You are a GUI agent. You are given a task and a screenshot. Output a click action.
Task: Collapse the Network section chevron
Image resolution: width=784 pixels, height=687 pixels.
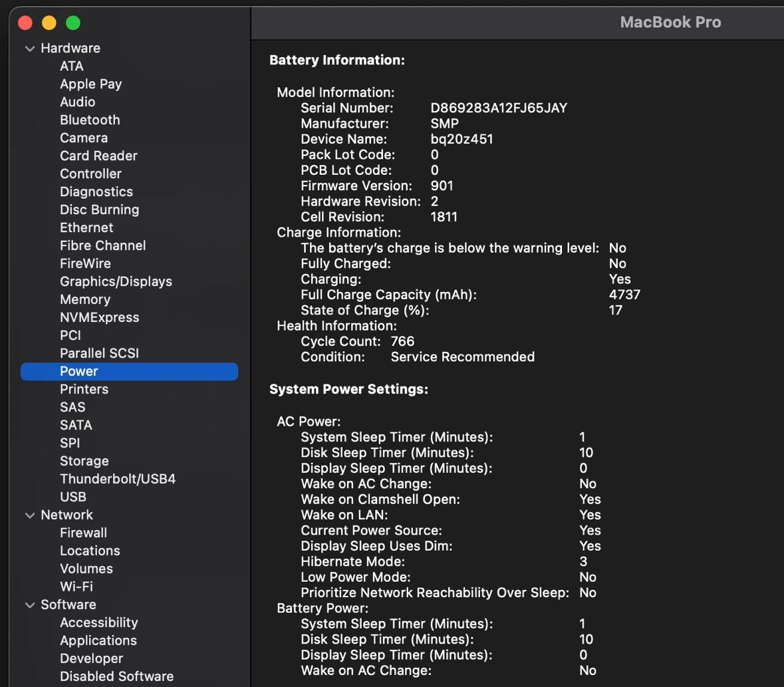pyautogui.click(x=30, y=515)
